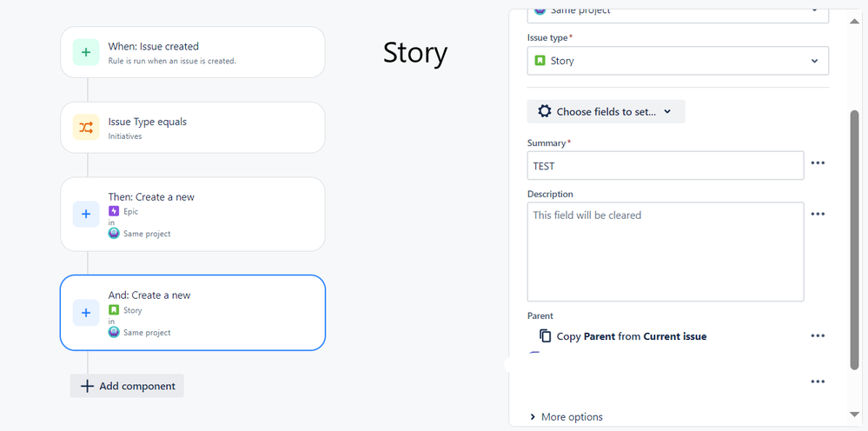Click the Copy Parent from Current issue link

pos(632,336)
